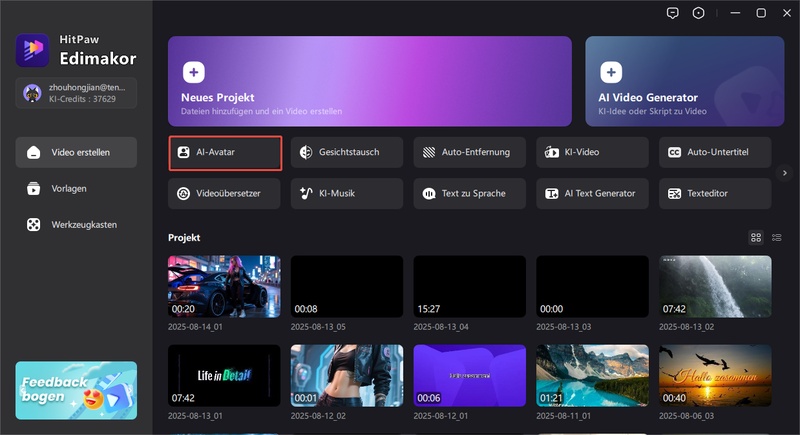Click the Auto-Untertitel CC icon
800x435 pixels.
(x=674, y=152)
